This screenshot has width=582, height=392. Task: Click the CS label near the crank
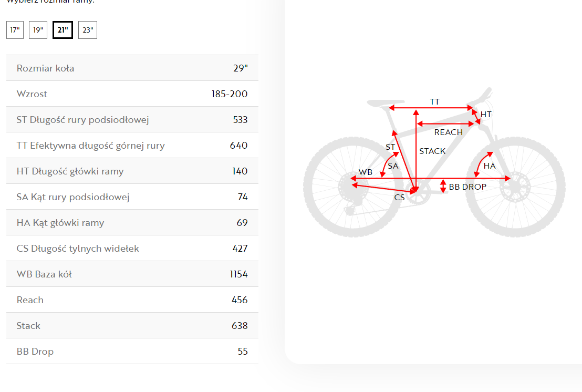click(400, 198)
